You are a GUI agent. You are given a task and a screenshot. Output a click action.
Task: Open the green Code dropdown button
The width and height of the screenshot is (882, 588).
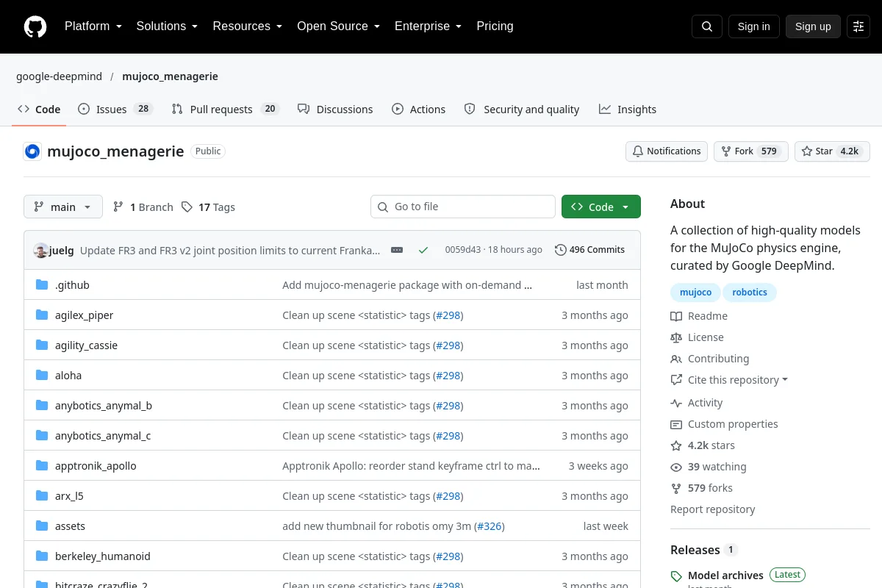[x=601, y=207]
